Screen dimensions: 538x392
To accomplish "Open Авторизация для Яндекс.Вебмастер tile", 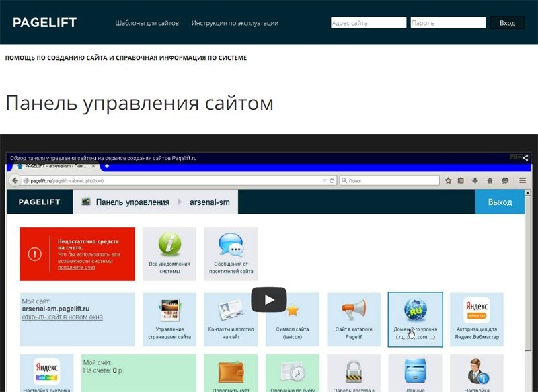I will coord(477,319).
